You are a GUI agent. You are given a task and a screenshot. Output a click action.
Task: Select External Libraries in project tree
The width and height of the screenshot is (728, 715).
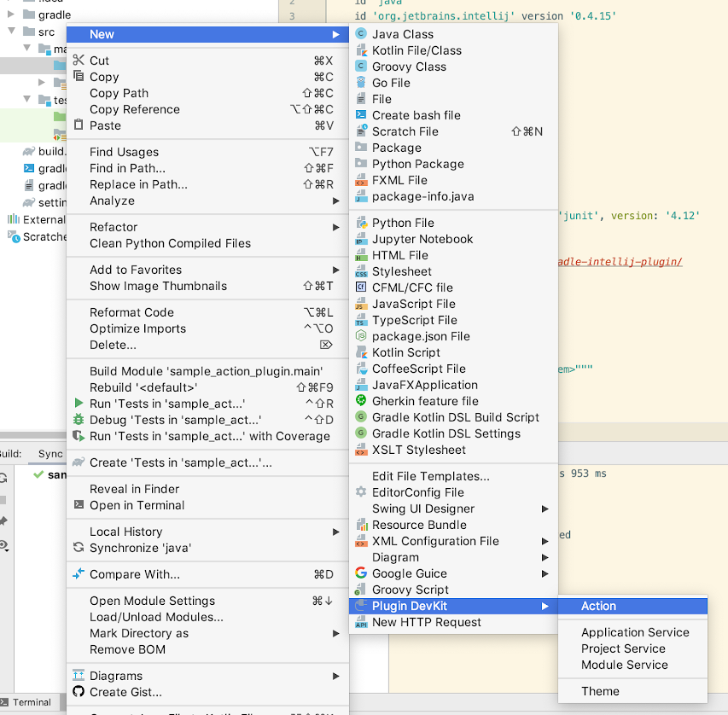tap(37, 219)
